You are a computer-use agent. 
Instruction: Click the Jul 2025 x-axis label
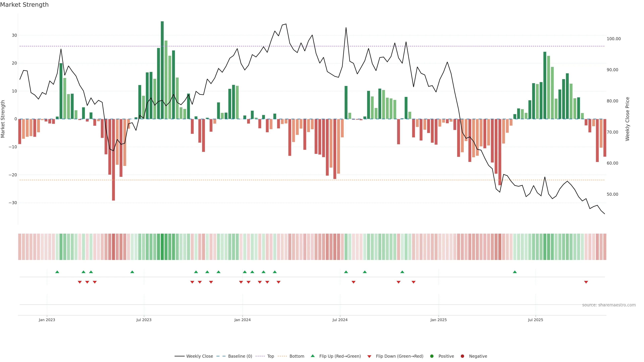pyautogui.click(x=535, y=320)
